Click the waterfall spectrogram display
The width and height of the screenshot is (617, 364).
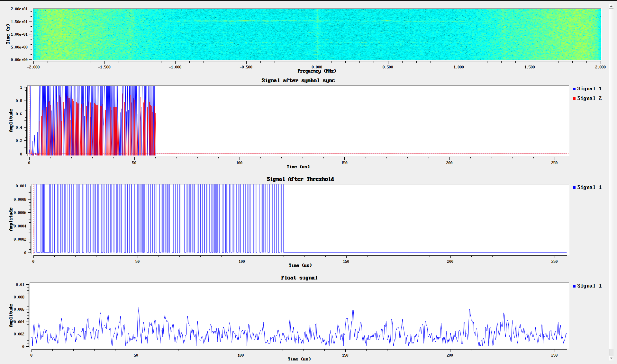point(317,34)
